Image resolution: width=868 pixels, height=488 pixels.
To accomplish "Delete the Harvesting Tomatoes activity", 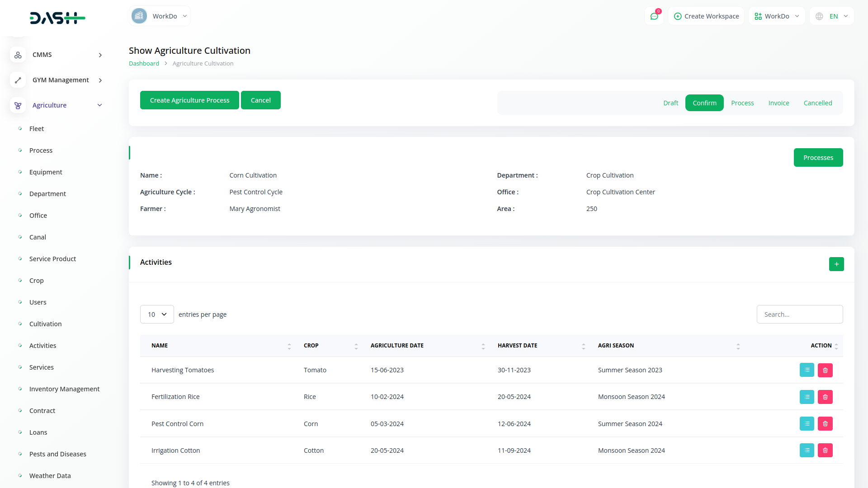I will point(825,370).
